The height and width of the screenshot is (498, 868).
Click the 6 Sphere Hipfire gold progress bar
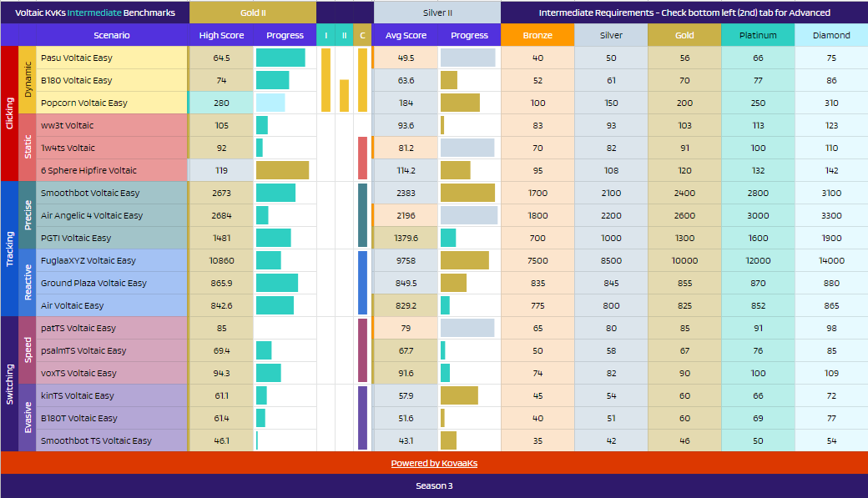[x=282, y=170]
